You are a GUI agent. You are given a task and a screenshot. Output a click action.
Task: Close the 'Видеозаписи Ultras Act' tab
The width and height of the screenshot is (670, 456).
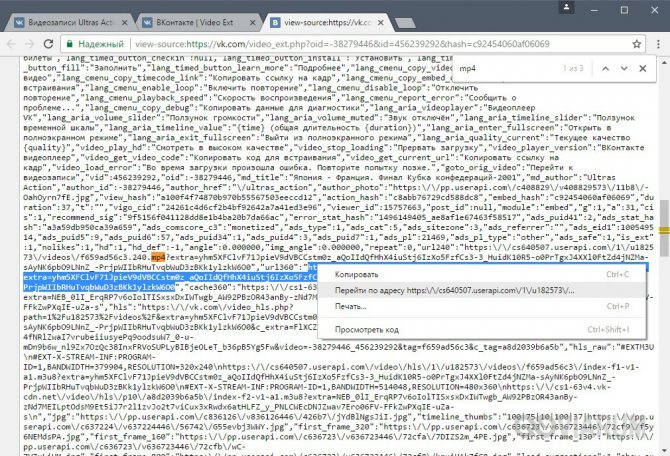tap(124, 22)
